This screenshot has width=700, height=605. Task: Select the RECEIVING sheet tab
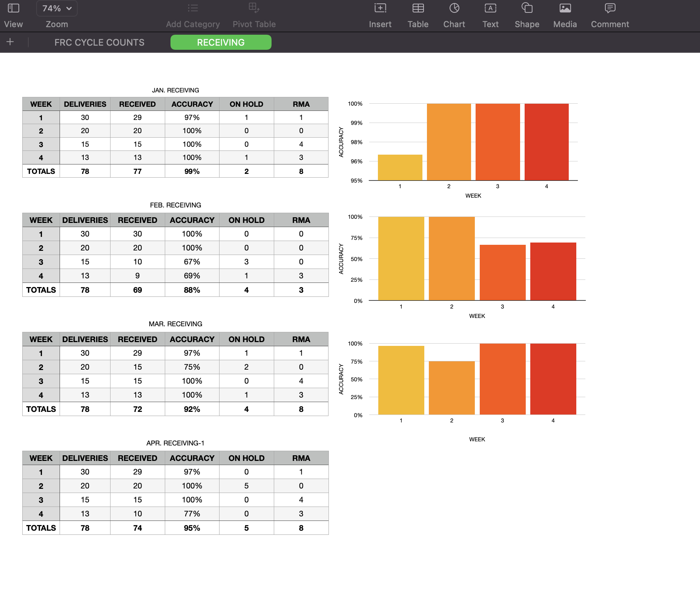(221, 42)
